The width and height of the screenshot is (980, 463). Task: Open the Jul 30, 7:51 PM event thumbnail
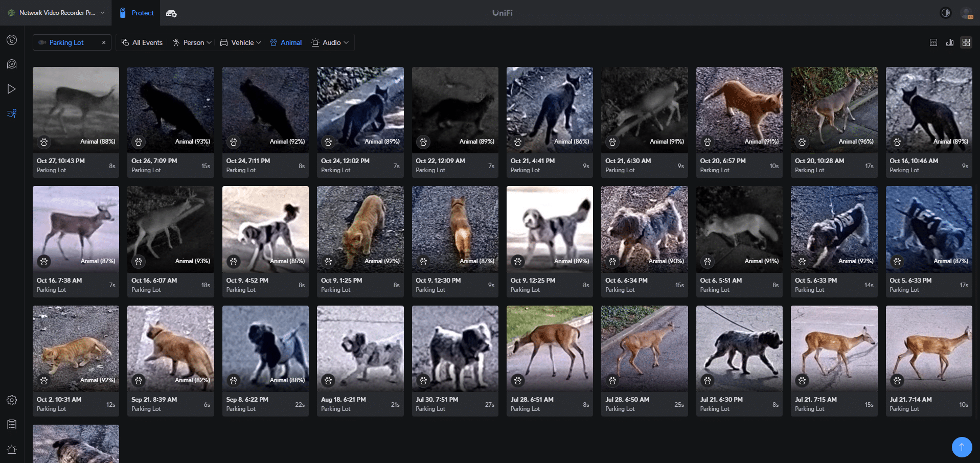coord(455,349)
